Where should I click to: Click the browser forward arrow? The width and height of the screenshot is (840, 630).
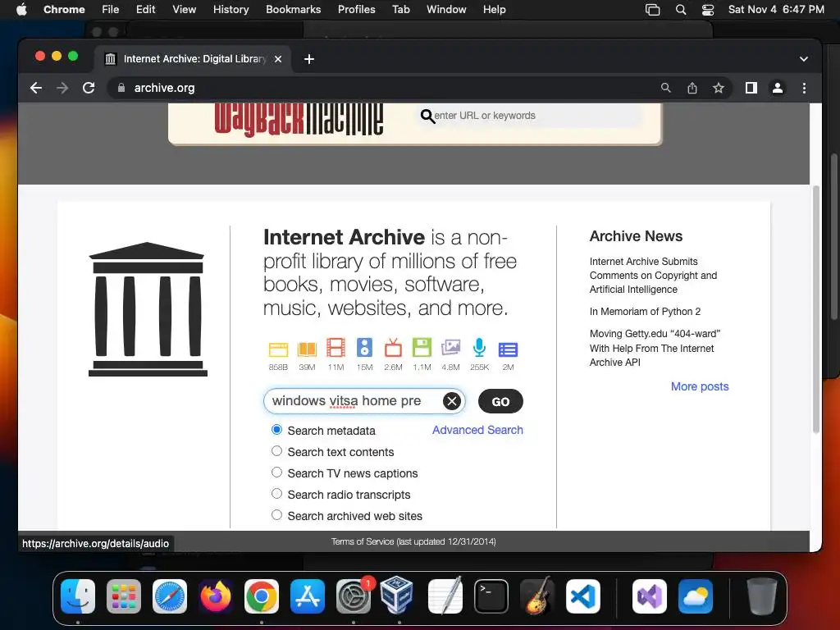(x=62, y=88)
